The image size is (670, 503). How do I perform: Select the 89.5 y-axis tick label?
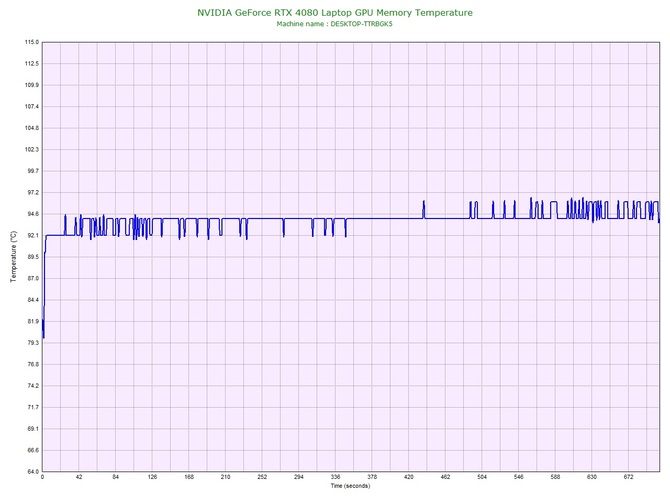(32, 257)
